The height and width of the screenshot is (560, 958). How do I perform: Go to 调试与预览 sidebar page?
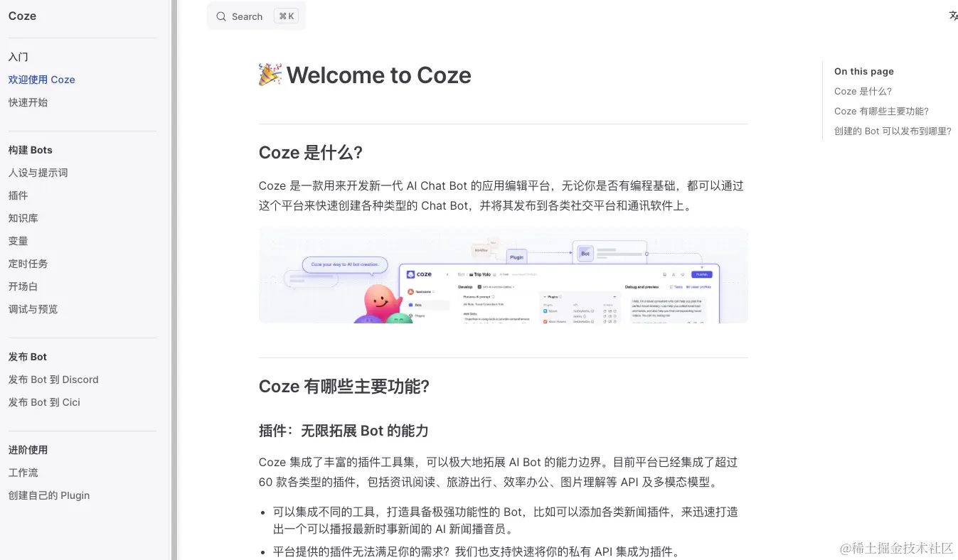tap(33, 309)
